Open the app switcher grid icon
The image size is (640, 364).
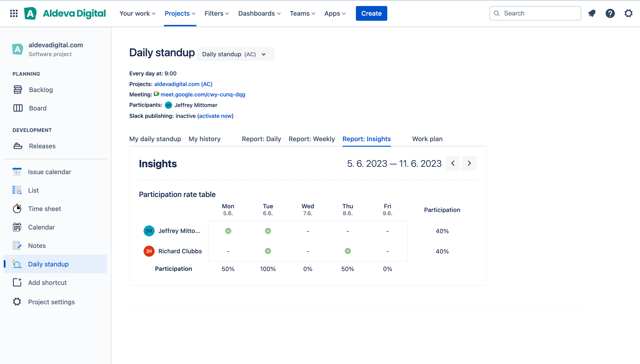tap(14, 13)
